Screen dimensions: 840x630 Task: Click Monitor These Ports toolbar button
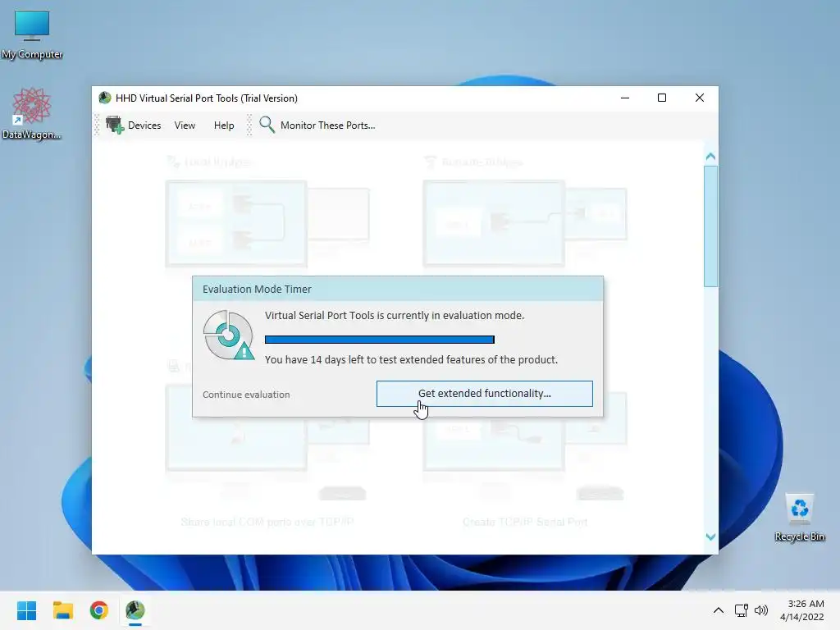pos(317,126)
